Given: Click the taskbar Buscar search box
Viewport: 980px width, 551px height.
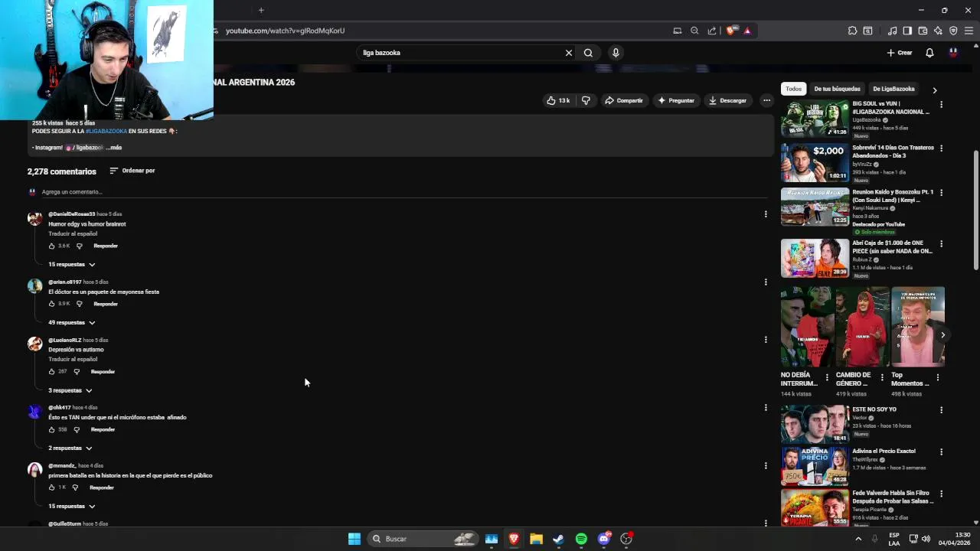Looking at the screenshot, I should (x=423, y=539).
